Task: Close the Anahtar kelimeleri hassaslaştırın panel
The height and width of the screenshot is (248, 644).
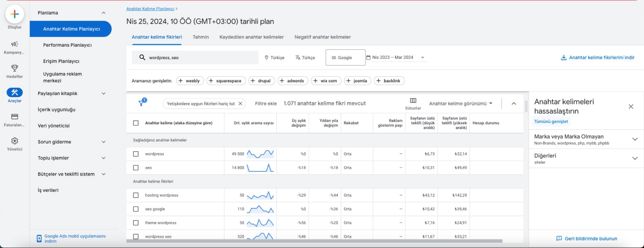Action: coord(631,107)
